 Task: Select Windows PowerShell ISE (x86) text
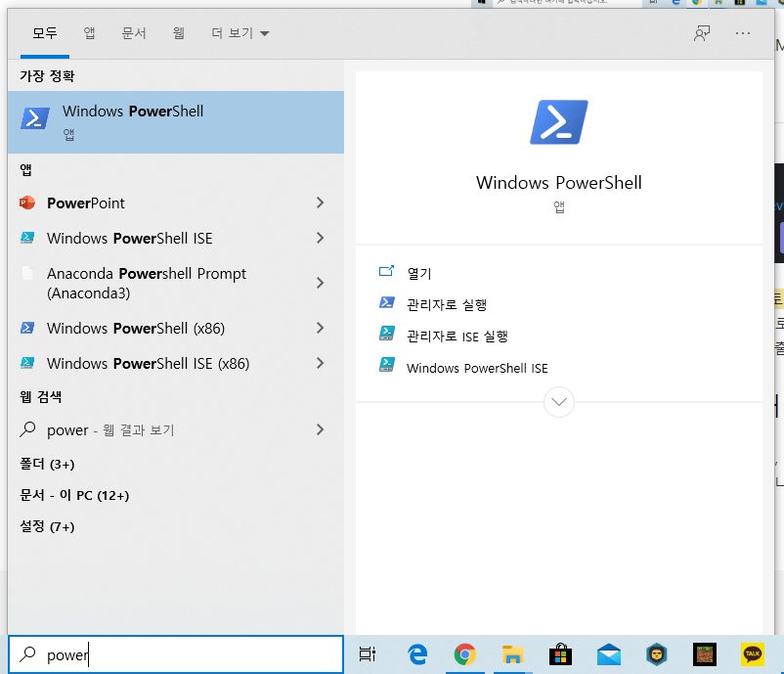pyautogui.click(x=148, y=363)
